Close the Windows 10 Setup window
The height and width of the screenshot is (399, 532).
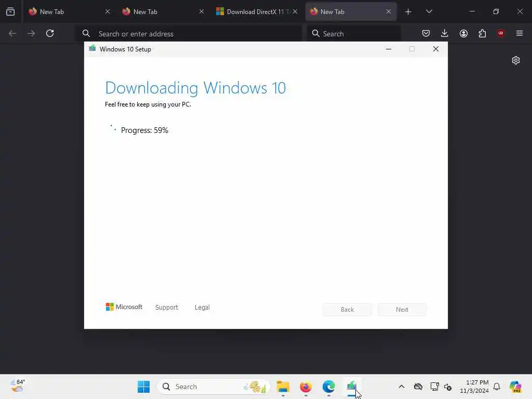(x=436, y=49)
